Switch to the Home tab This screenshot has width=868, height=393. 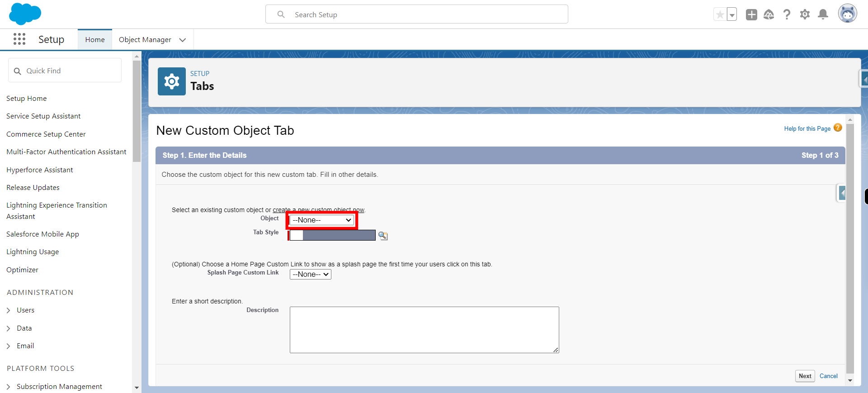(x=95, y=40)
